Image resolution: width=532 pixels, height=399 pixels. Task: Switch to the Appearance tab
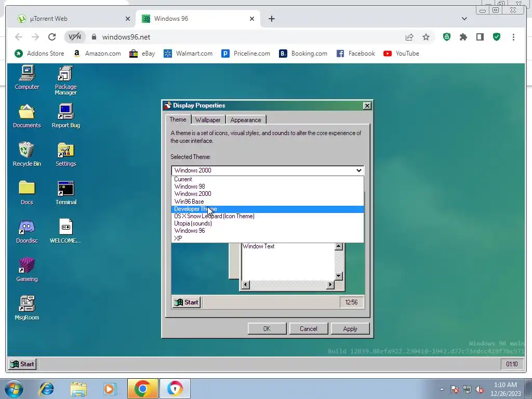pos(246,120)
